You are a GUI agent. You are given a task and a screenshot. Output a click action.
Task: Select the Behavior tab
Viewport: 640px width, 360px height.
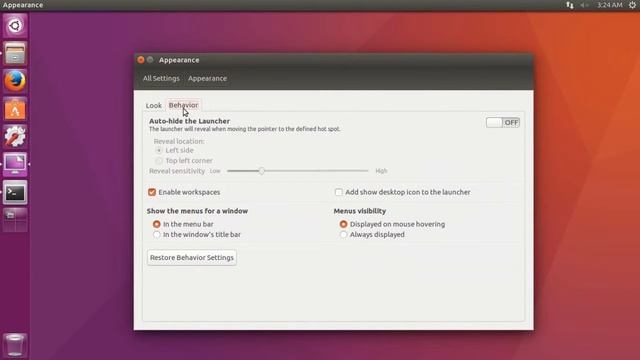click(x=183, y=105)
